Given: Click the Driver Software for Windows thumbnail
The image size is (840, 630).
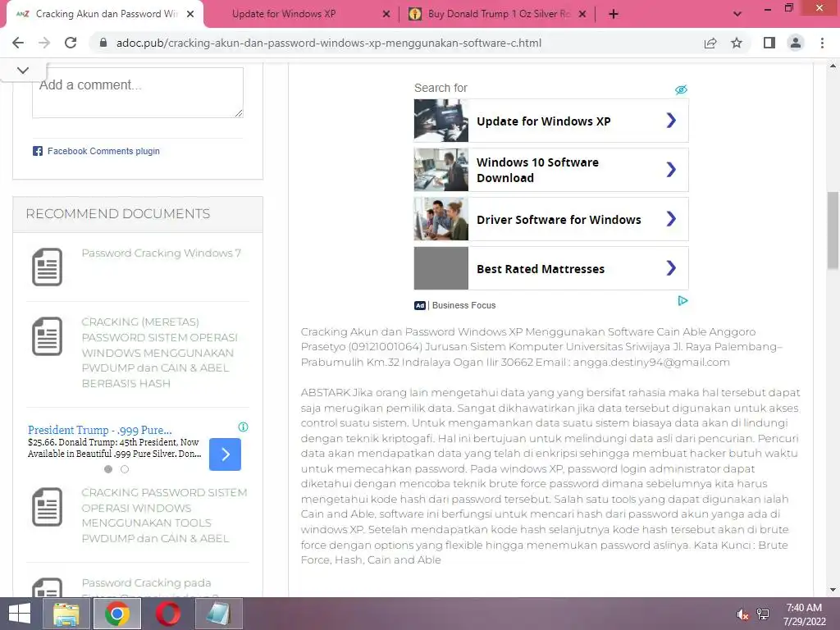Looking at the screenshot, I should pos(441,219).
